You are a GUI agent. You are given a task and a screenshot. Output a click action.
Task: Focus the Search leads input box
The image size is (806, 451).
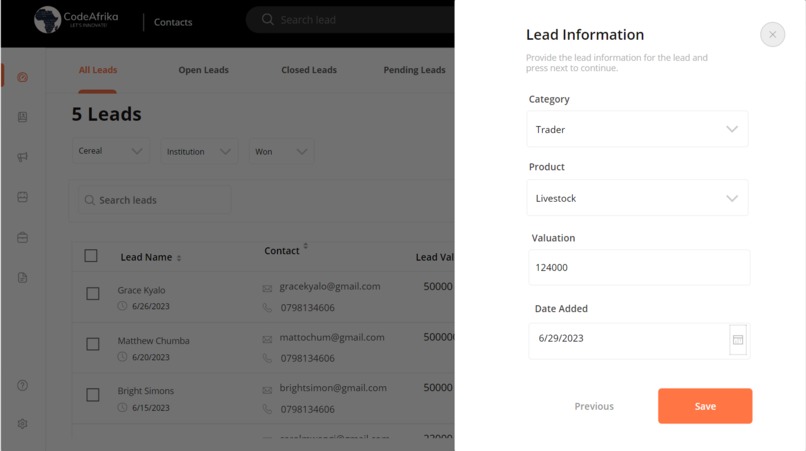(154, 200)
